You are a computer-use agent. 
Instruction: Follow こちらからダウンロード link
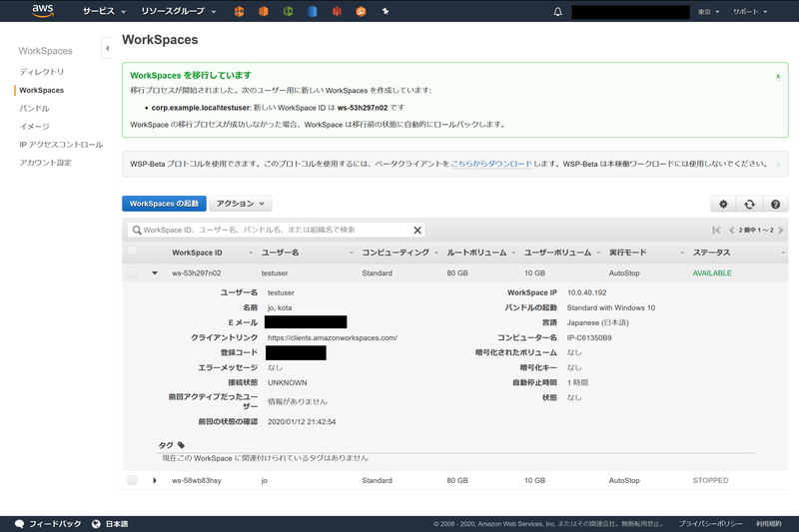pyautogui.click(x=491, y=164)
